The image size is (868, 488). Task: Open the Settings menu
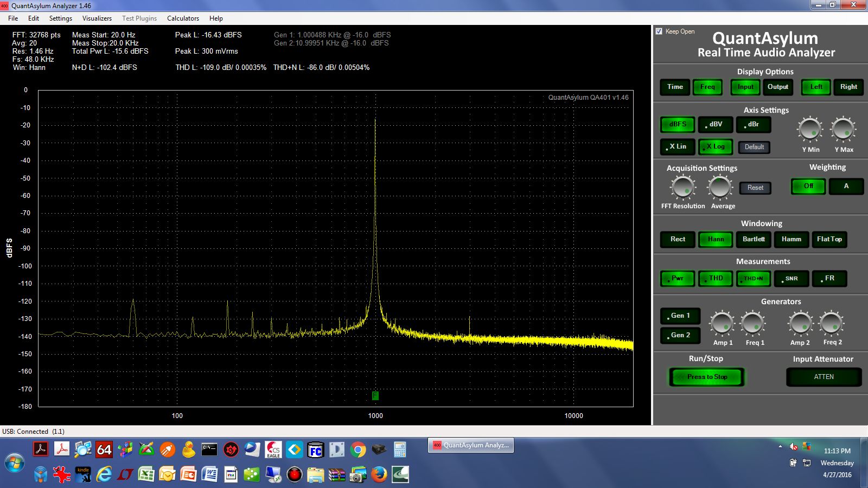coord(61,18)
